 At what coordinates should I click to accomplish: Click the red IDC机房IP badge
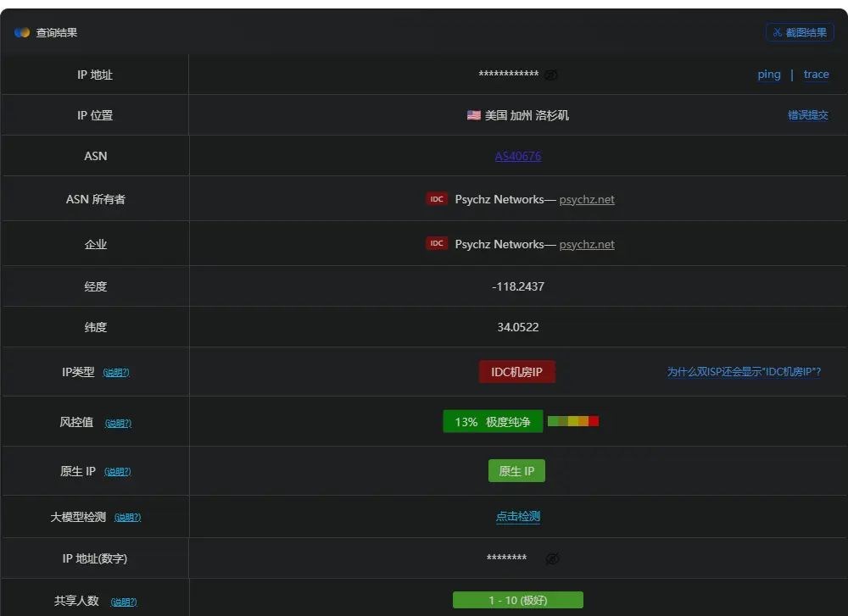pos(517,372)
